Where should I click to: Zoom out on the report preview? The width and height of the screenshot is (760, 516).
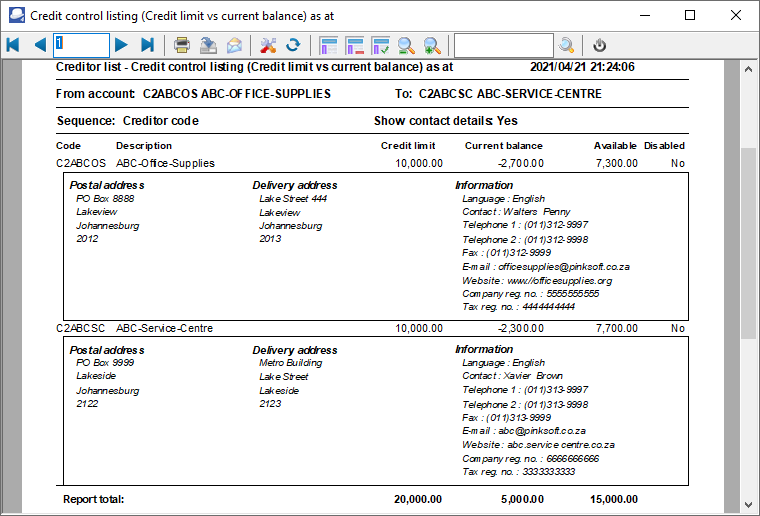406,45
